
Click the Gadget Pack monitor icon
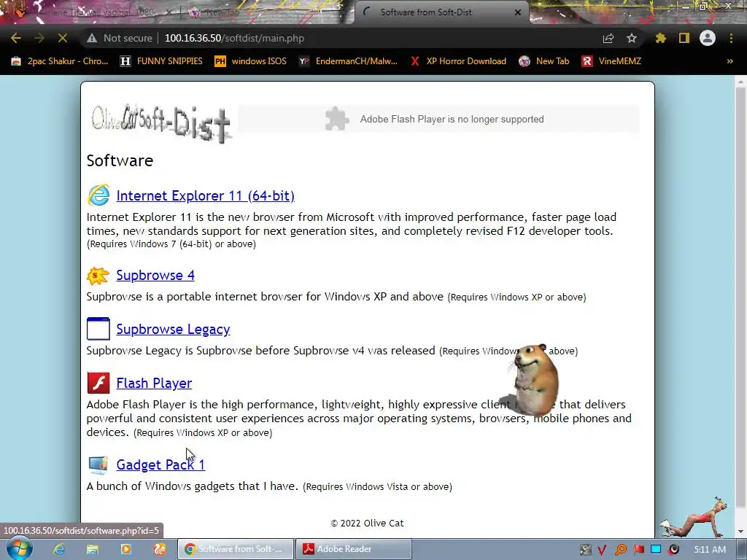(98, 464)
